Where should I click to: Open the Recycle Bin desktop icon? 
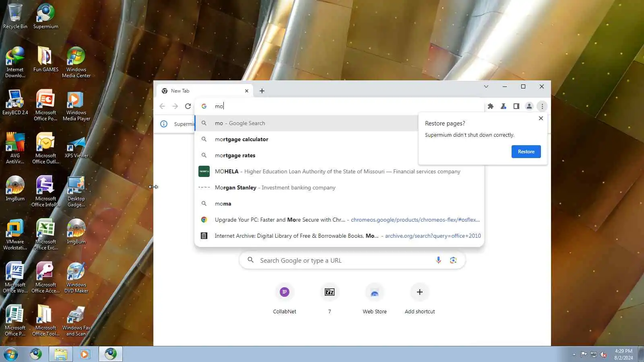(15, 16)
